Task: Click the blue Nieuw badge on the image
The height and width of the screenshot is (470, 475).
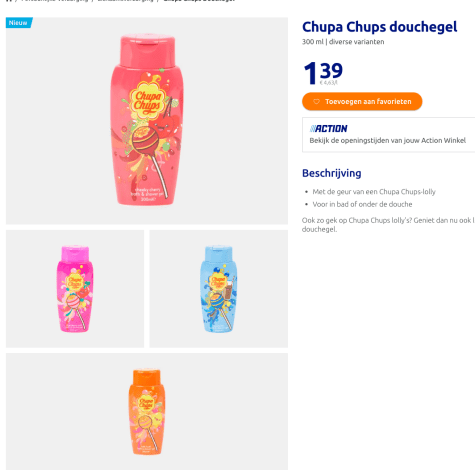Action: pos(19,23)
